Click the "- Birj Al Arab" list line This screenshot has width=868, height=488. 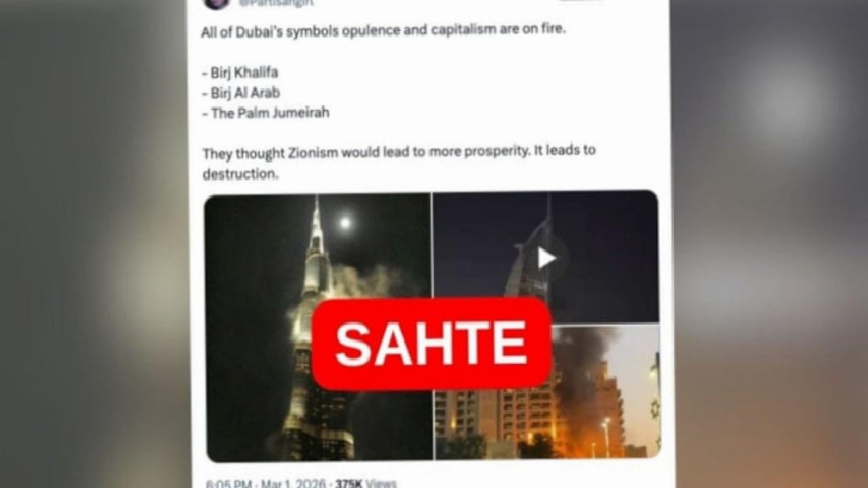(x=241, y=93)
